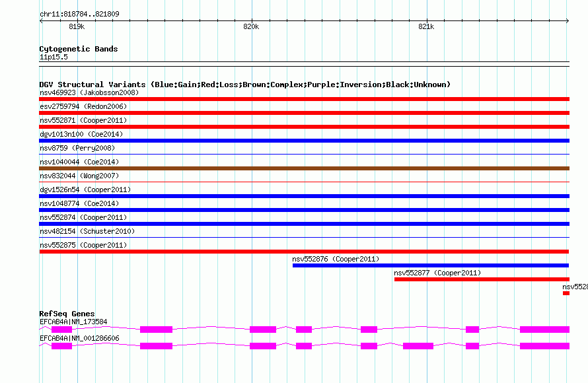Click the dgv1013n100 (Coe2014) label
This screenshot has height=383, width=588.
[81, 134]
